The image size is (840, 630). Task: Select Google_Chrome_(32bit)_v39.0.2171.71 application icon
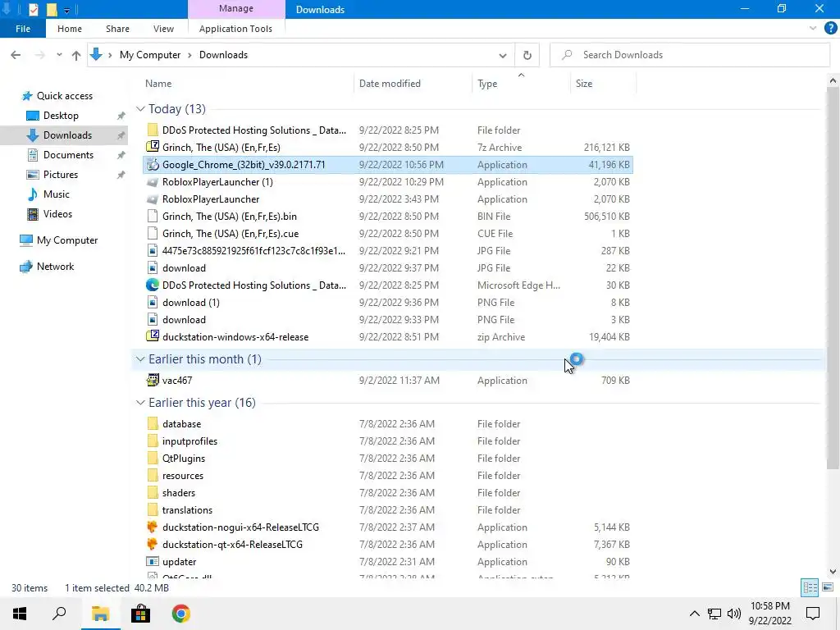coord(153,164)
